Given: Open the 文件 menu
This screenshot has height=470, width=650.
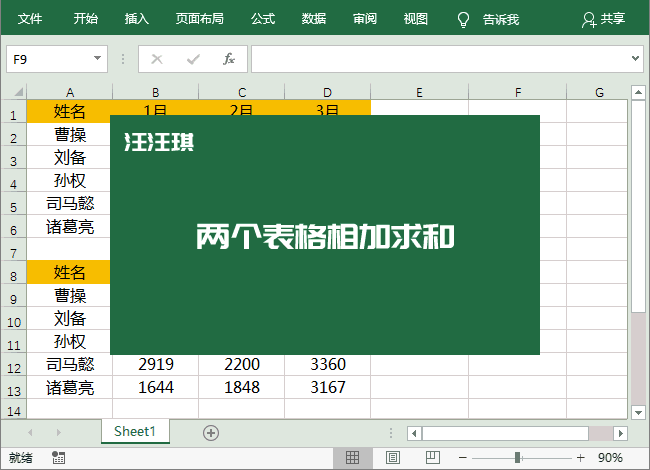Looking at the screenshot, I should pos(30,19).
